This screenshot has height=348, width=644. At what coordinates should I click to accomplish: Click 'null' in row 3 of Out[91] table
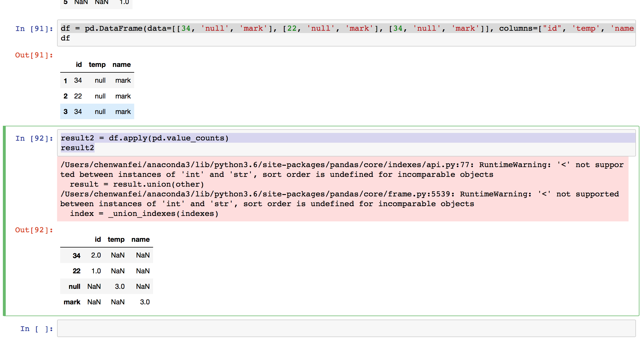click(100, 112)
